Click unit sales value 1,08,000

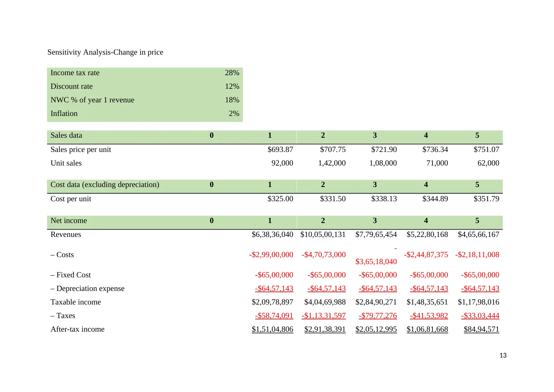tap(383, 163)
